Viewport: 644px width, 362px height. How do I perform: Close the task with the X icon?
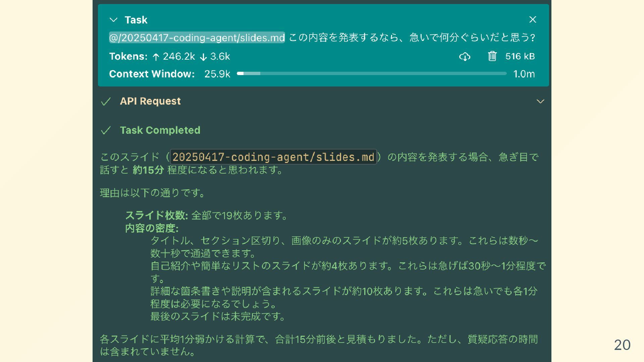(533, 20)
